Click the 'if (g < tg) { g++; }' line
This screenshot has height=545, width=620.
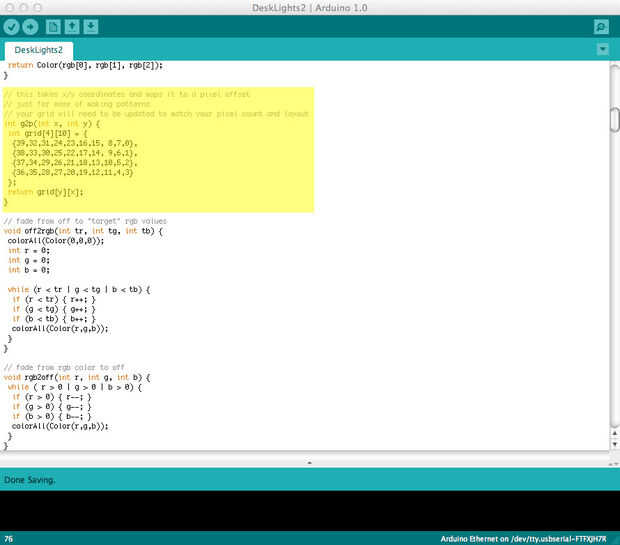point(54,309)
